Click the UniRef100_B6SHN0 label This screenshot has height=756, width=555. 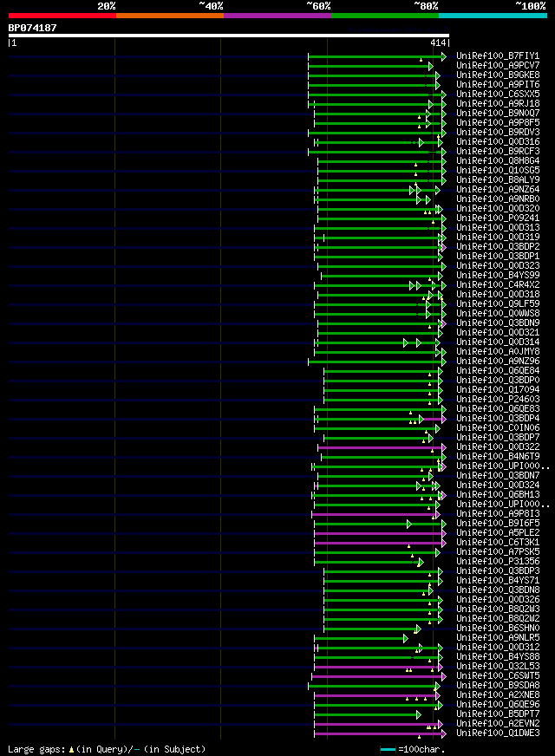click(x=498, y=629)
